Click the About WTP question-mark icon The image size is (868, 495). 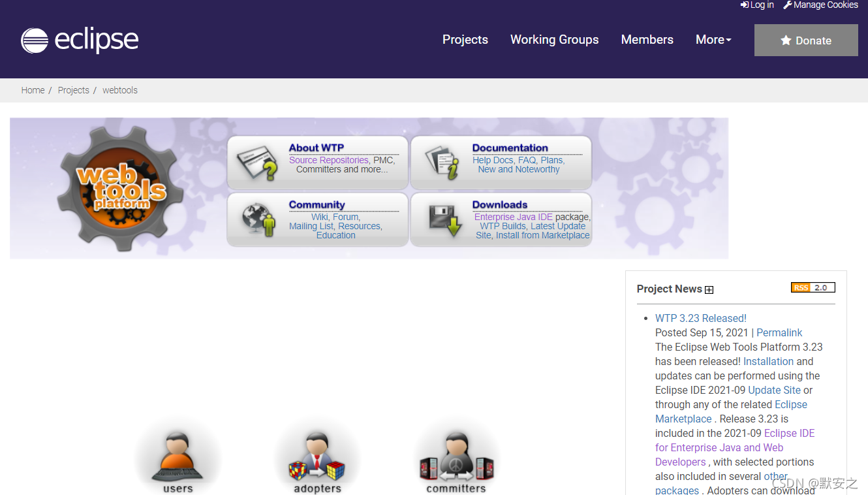[257, 163]
